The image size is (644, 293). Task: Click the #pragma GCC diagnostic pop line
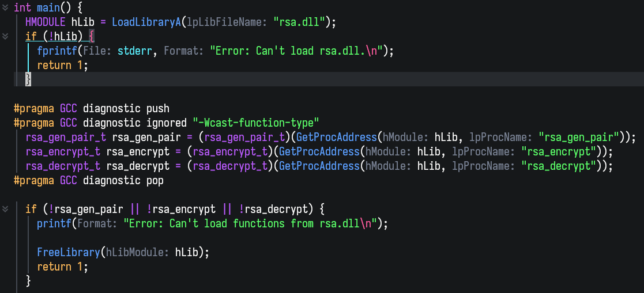tap(88, 180)
